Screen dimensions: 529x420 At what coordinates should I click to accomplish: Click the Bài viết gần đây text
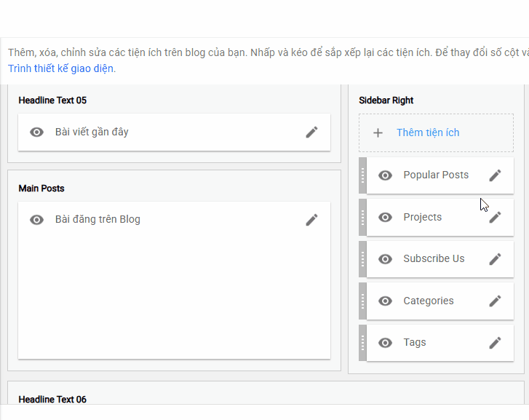pyautogui.click(x=92, y=132)
